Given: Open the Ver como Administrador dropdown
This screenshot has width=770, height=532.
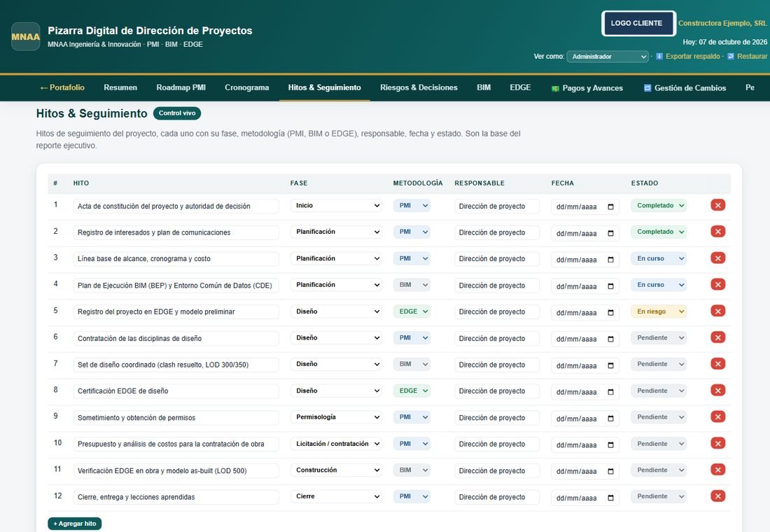Looking at the screenshot, I should [608, 57].
